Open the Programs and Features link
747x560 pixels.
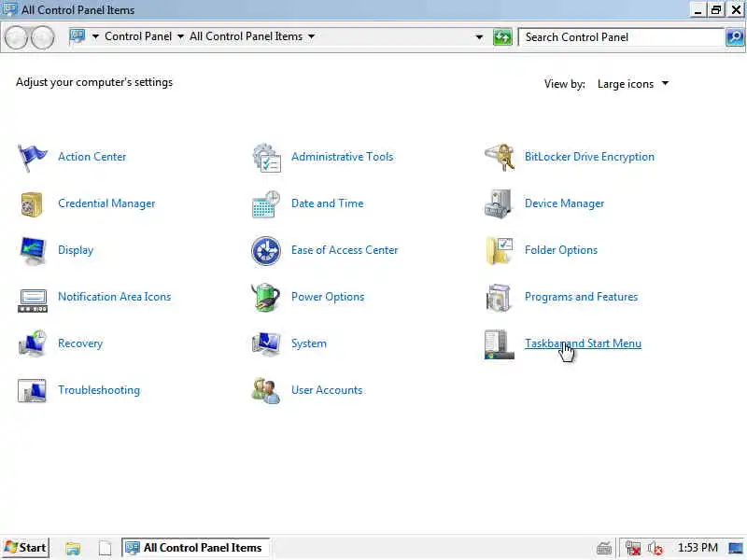tap(581, 297)
